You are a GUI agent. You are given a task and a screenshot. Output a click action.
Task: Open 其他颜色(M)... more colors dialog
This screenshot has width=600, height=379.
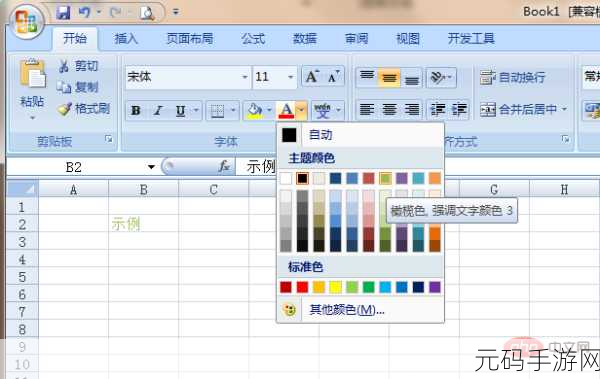(x=360, y=309)
